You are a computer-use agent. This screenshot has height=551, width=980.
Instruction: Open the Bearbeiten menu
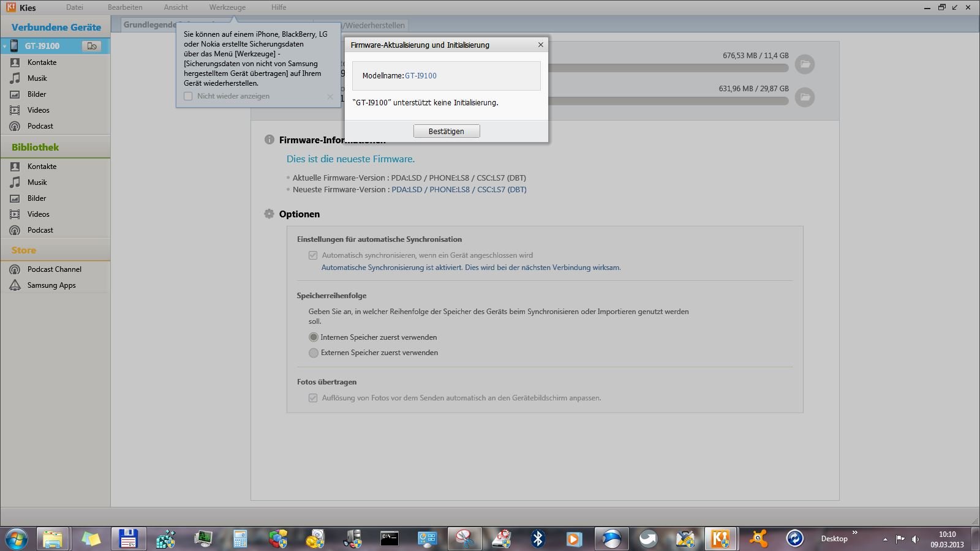(x=125, y=7)
